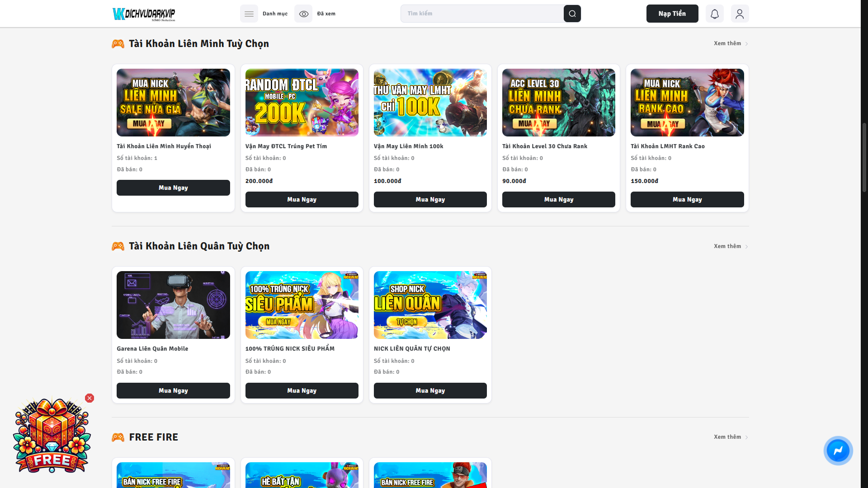Click the search magnifier button
Screen dimensions: 868x488
coord(572,14)
